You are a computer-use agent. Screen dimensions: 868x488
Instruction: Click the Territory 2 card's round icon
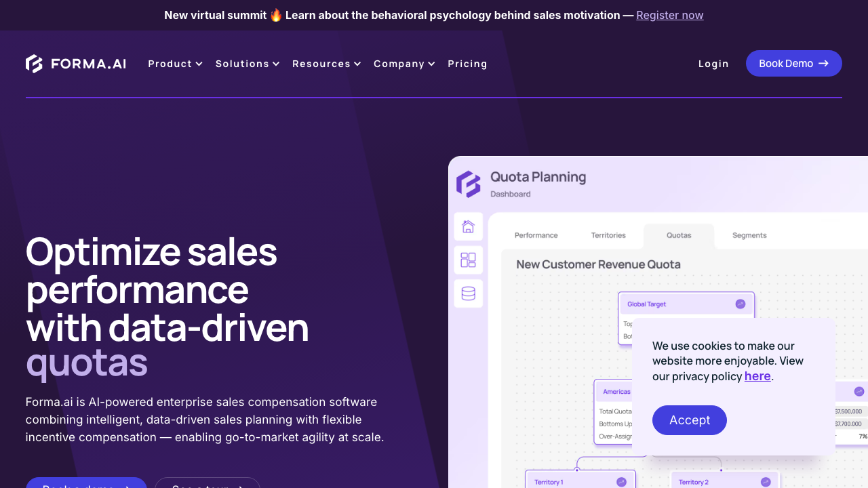pos(766,482)
